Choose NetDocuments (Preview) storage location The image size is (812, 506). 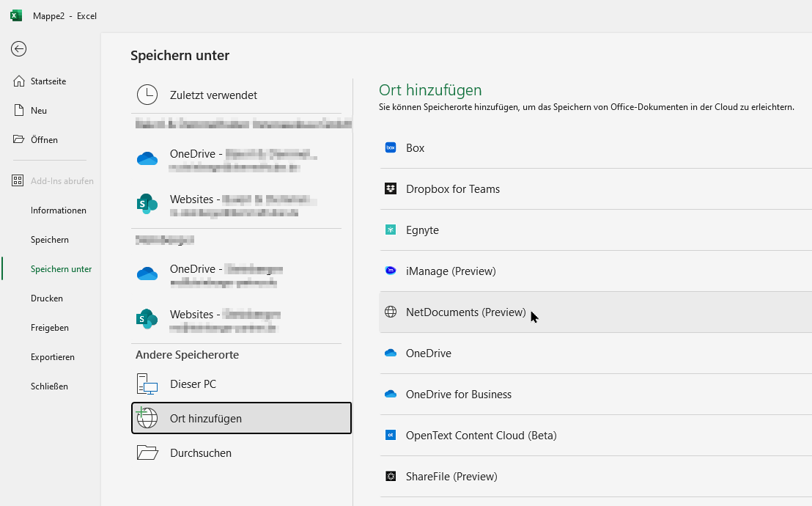[x=465, y=312]
